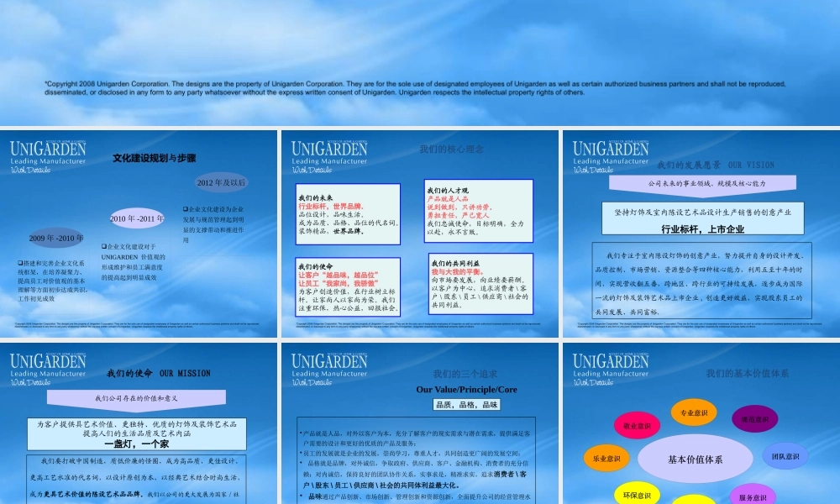
Task: Select the 我们的共同利益 text box
Action: [481, 284]
